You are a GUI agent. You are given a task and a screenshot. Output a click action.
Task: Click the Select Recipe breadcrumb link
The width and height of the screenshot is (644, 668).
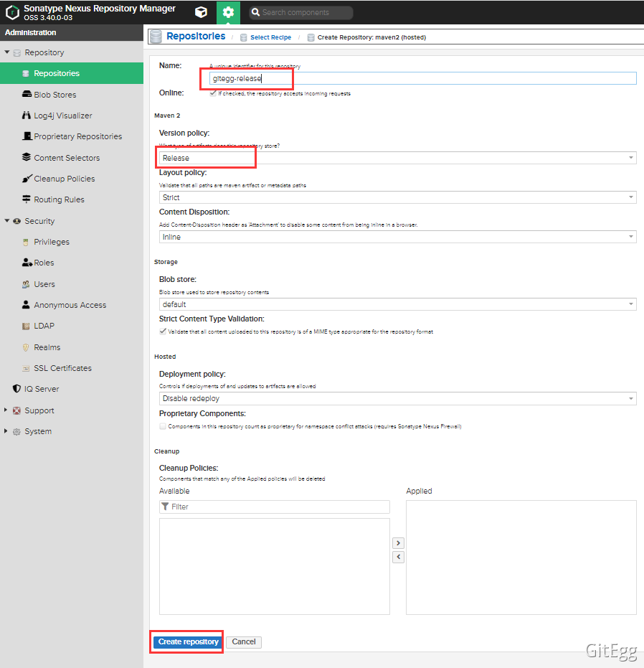click(270, 37)
